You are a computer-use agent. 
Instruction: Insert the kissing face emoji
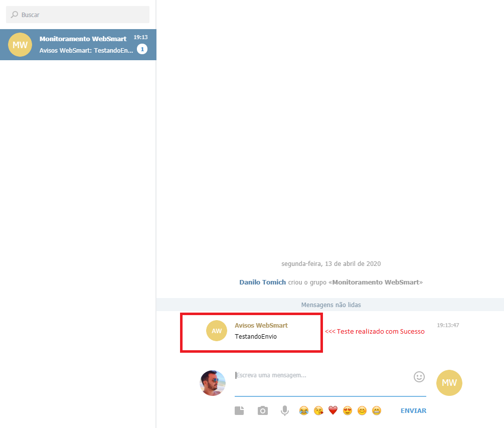click(318, 410)
